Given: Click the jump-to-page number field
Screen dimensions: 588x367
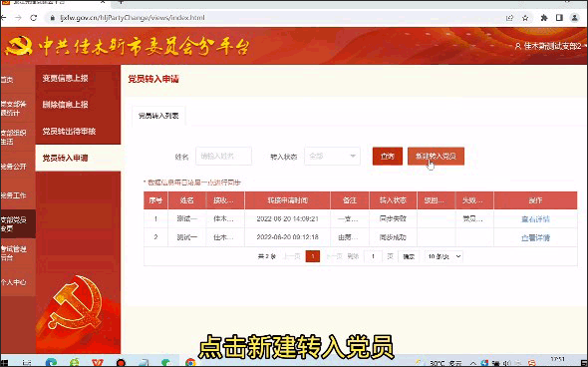Looking at the screenshot, I should tap(373, 256).
